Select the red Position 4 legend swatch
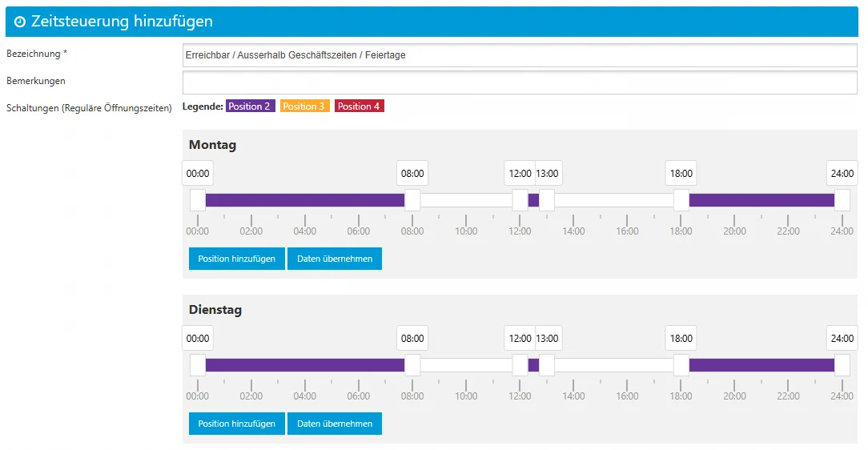868x450 pixels. coord(359,106)
